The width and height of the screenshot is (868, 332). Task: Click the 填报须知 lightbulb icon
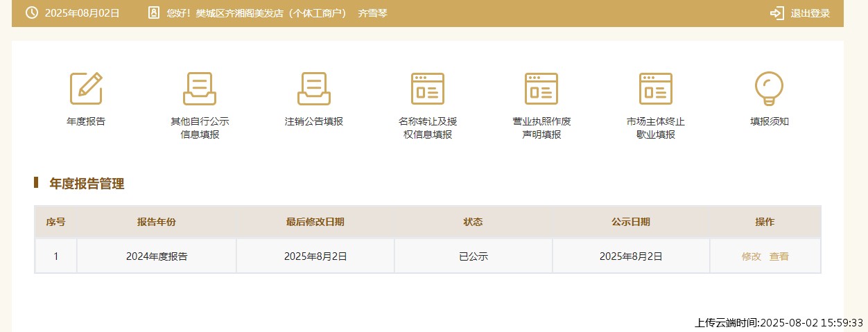click(770, 88)
